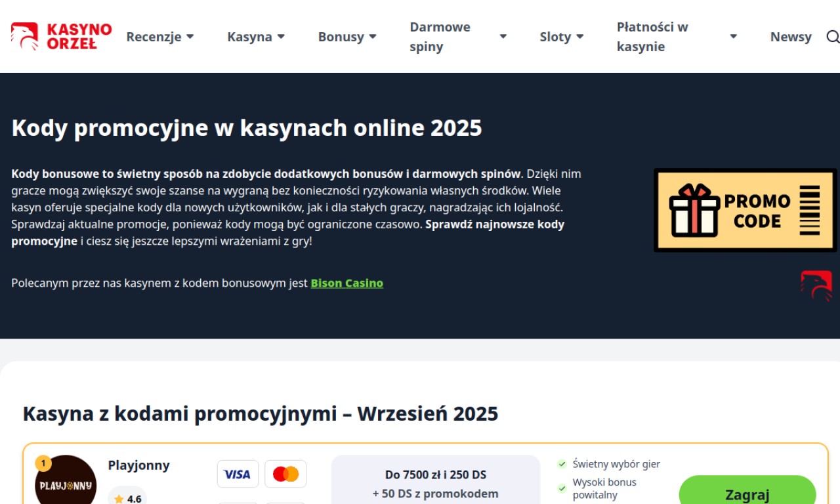This screenshot has width=840, height=504.
Task: Expand the Płatności w kasynie dropdown arrow
Action: tap(734, 37)
